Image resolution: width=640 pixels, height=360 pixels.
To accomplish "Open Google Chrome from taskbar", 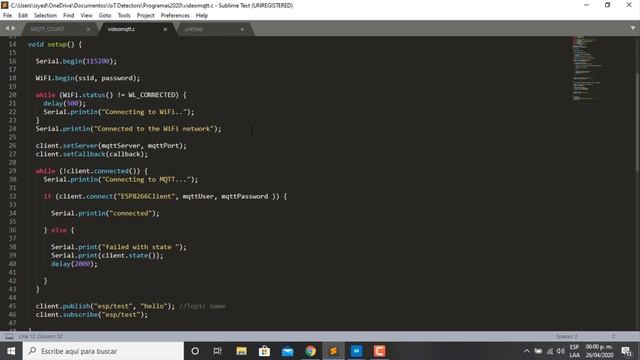I will [x=311, y=351].
